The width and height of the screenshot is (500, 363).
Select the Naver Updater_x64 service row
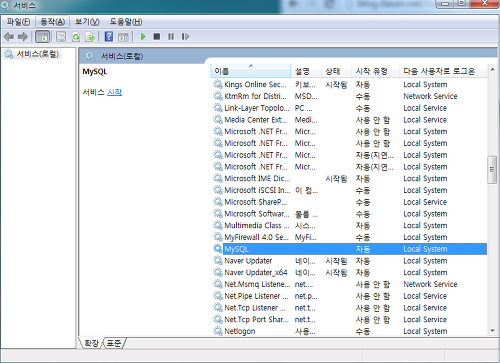point(349,273)
